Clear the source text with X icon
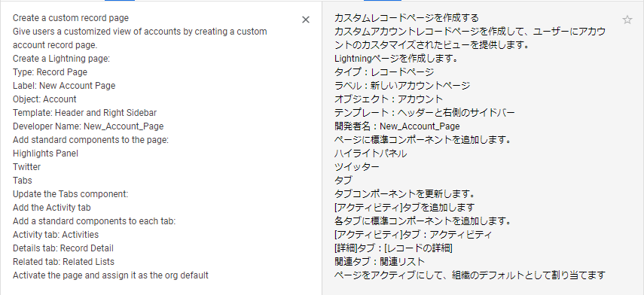 pos(306,20)
